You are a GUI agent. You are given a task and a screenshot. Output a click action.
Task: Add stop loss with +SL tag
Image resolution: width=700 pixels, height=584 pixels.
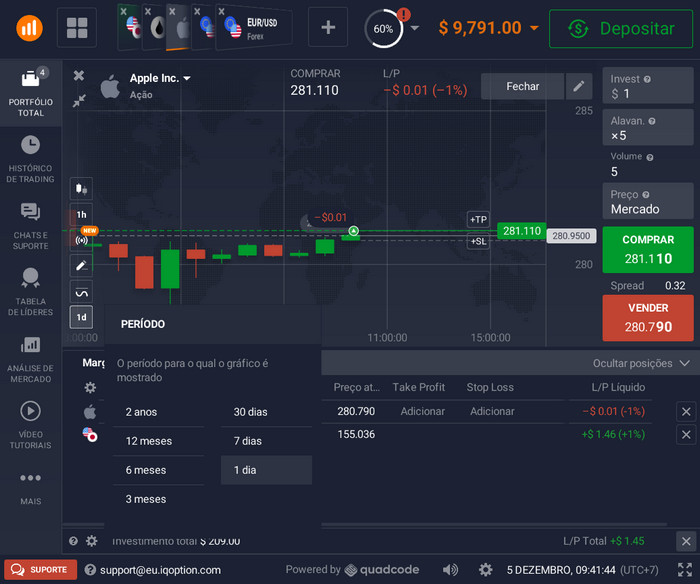[478, 242]
